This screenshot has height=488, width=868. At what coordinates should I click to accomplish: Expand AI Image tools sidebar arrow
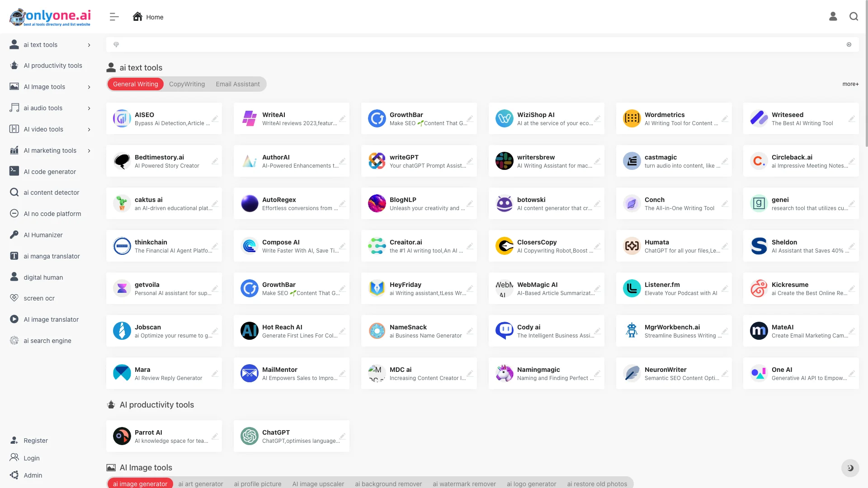[x=89, y=87]
